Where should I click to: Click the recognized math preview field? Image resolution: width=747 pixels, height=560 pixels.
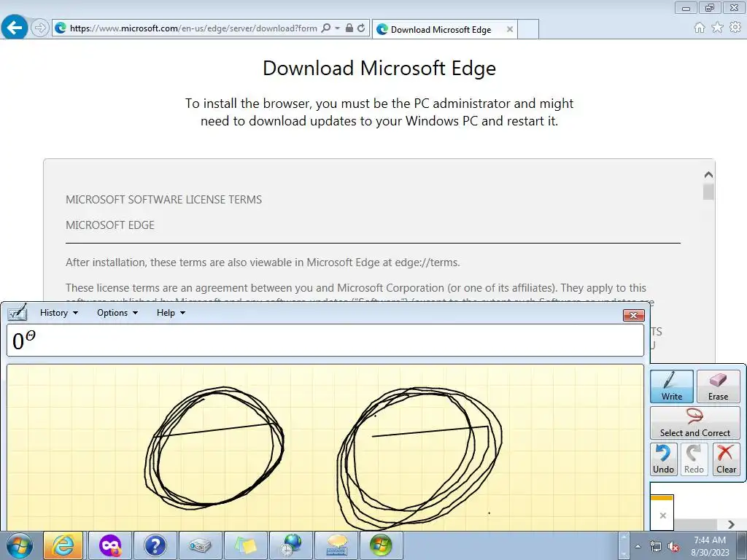tap(325, 341)
